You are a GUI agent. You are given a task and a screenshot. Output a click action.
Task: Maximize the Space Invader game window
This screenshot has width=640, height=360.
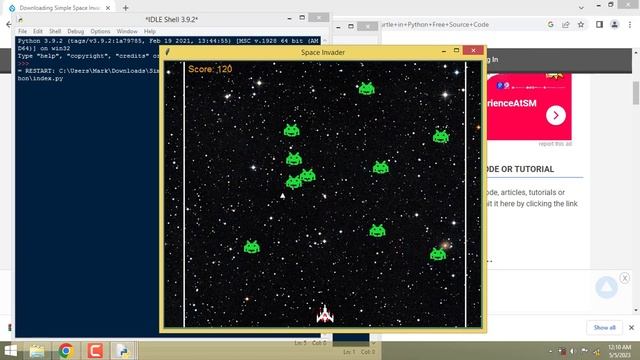click(456, 50)
